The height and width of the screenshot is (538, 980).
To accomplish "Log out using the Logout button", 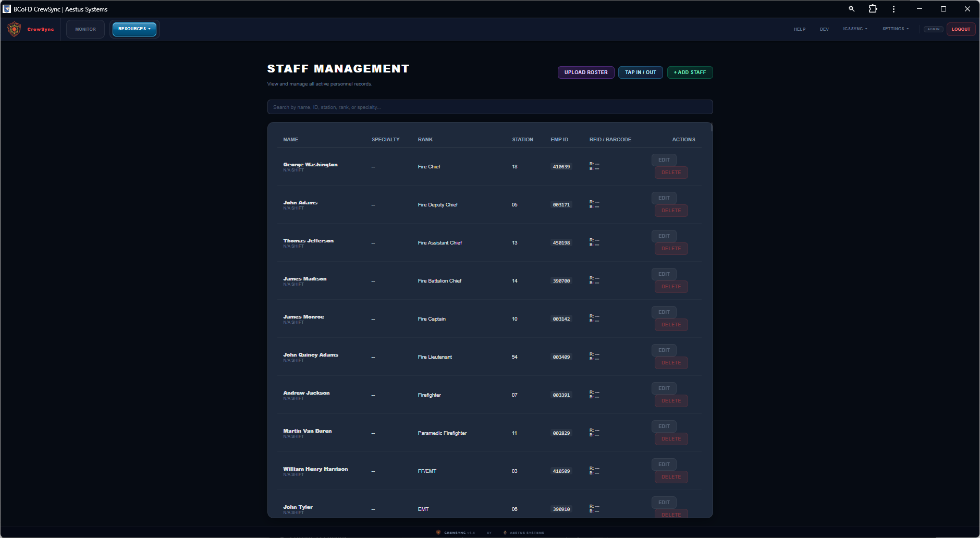I will click(960, 29).
